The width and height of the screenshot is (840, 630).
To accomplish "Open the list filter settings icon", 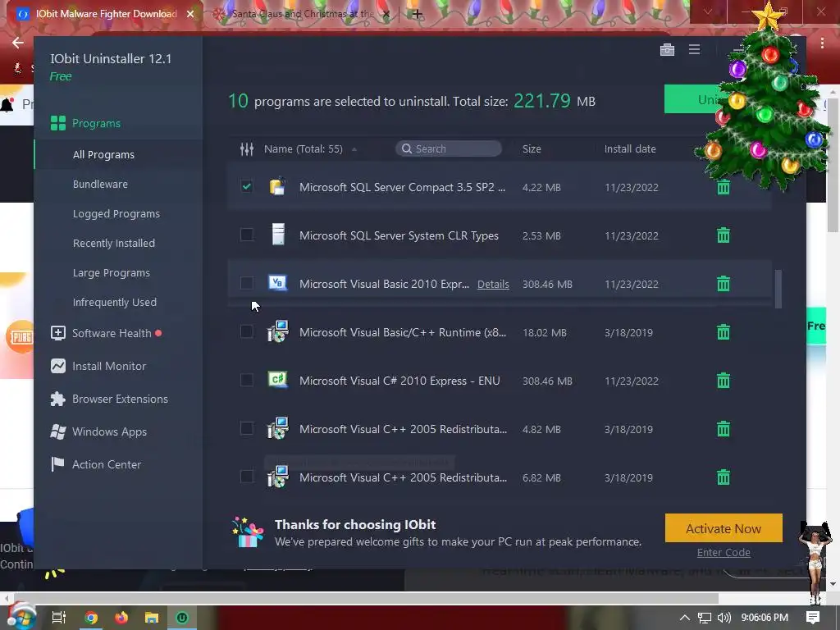I will [246, 149].
